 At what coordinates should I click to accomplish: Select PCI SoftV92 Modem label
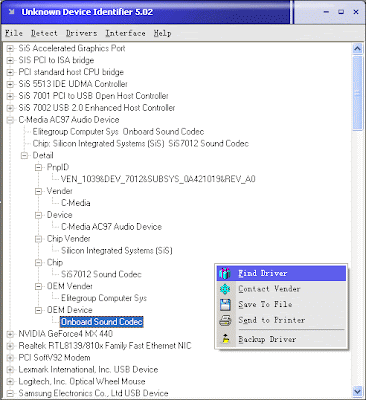(x=54, y=358)
